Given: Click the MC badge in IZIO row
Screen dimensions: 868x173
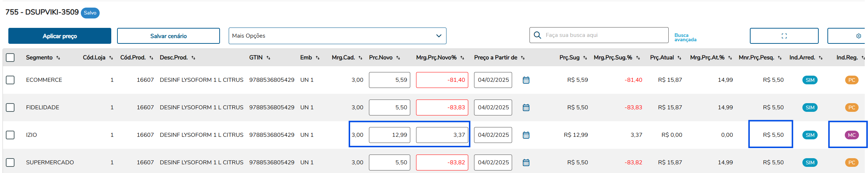Looking at the screenshot, I should pyautogui.click(x=851, y=135).
